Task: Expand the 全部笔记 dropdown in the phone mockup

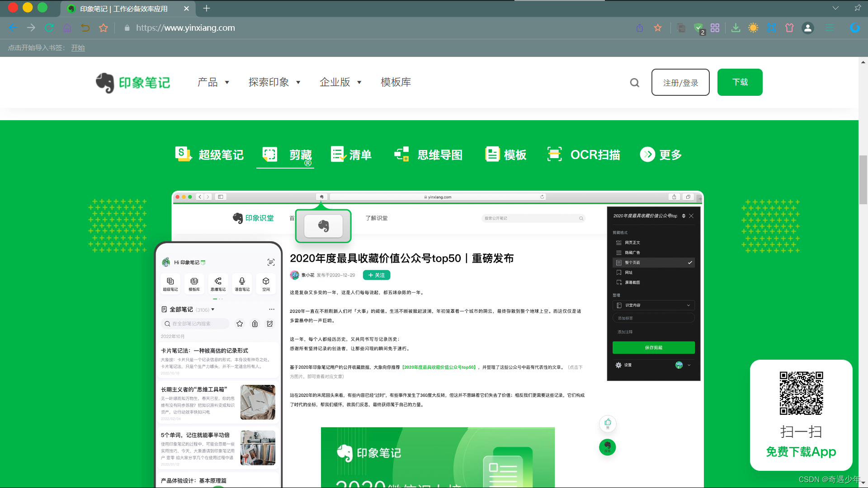Action: click(213, 310)
